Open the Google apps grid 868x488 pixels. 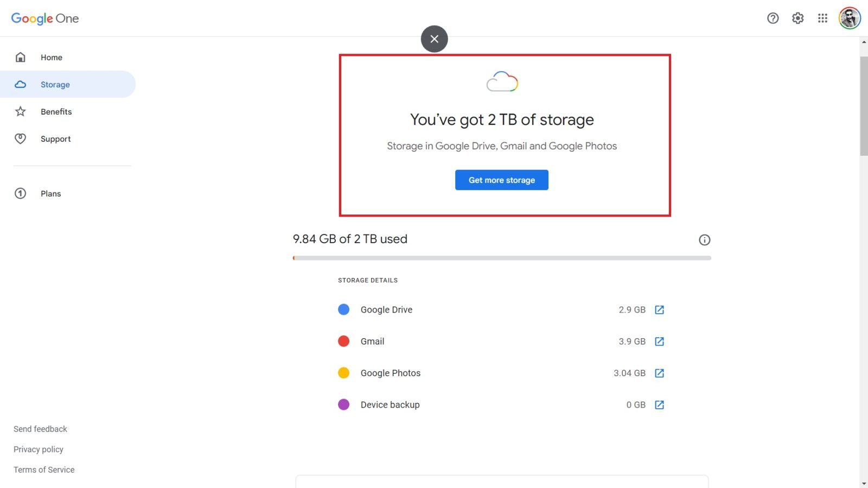(x=822, y=18)
